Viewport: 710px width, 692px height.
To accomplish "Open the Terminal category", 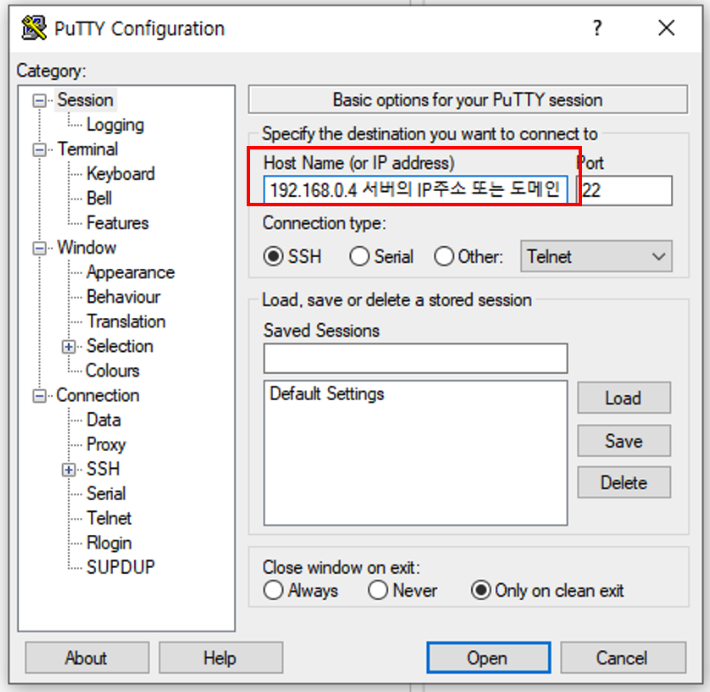I will click(x=88, y=149).
